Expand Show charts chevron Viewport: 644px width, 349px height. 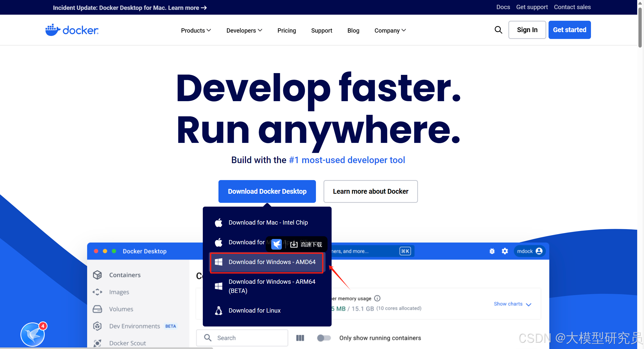(529, 304)
